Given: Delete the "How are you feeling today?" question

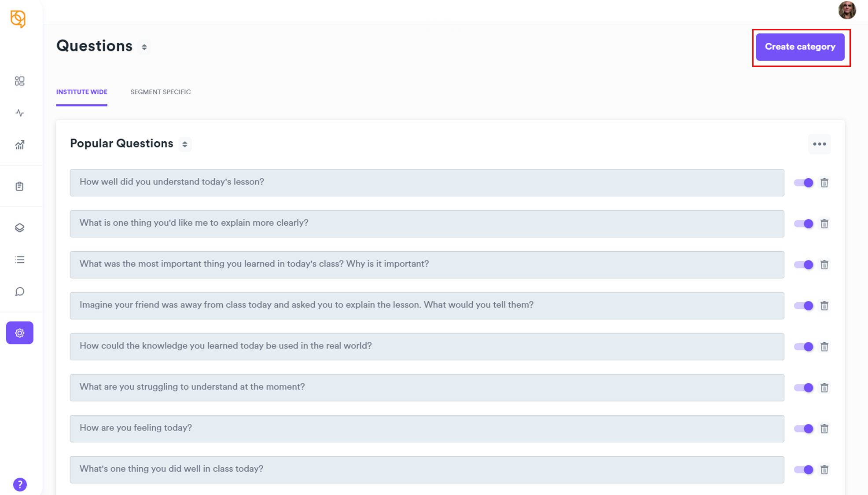Looking at the screenshot, I should 824,429.
